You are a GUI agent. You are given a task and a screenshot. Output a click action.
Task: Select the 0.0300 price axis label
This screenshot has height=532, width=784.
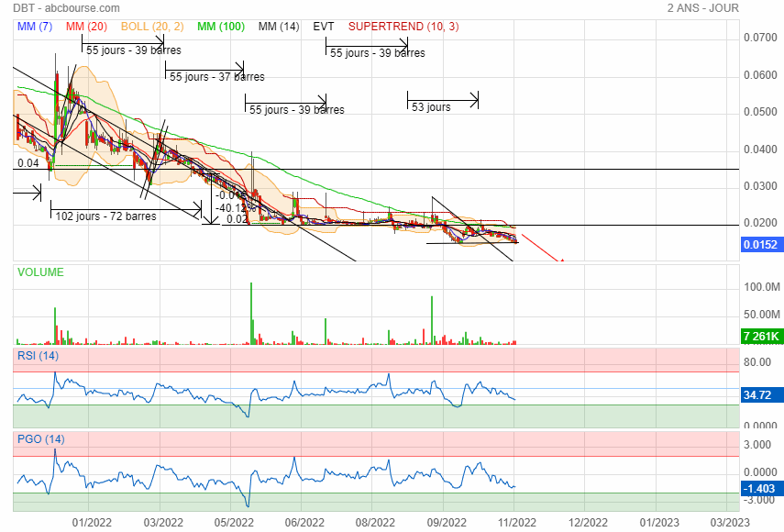pyautogui.click(x=760, y=186)
